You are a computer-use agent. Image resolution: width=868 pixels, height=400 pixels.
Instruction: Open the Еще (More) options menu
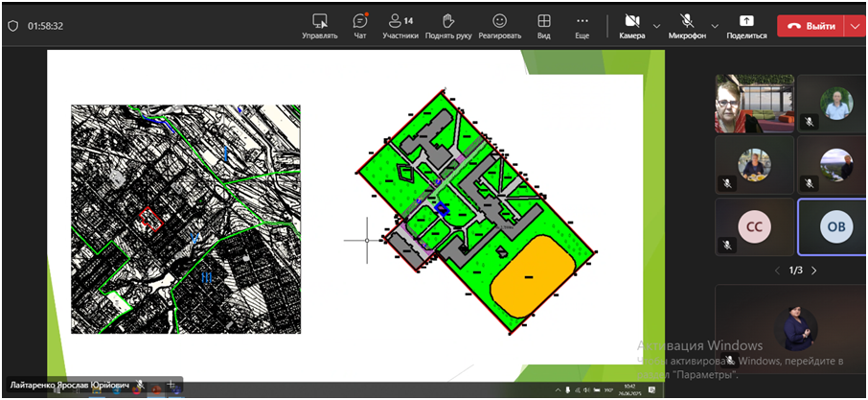582,26
